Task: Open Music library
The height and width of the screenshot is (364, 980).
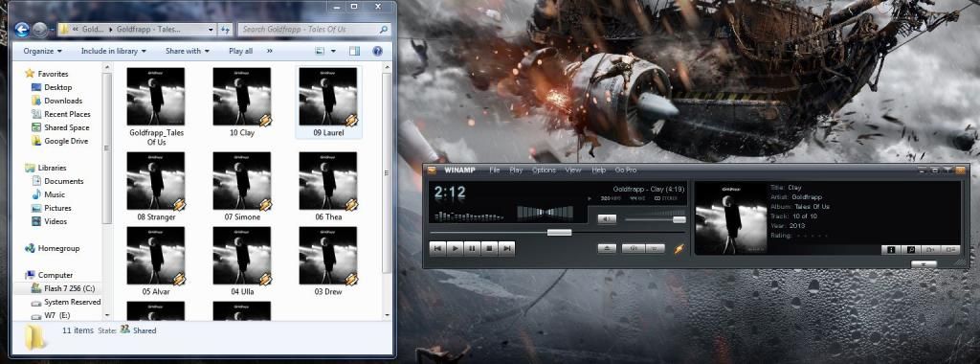Action: click(48, 194)
